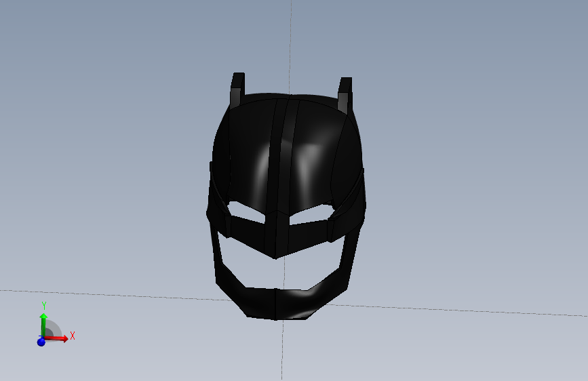Click the red X axis arrow on triad

[x=56, y=338]
